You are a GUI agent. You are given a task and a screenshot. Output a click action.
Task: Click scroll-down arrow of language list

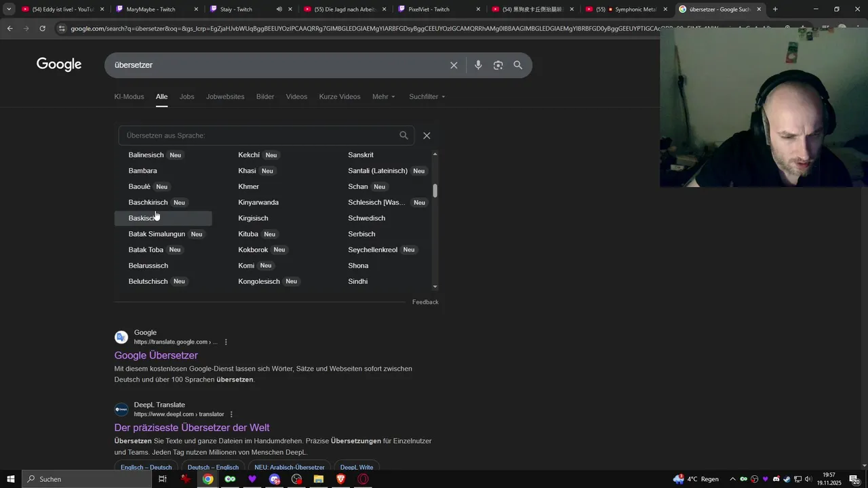(x=435, y=287)
